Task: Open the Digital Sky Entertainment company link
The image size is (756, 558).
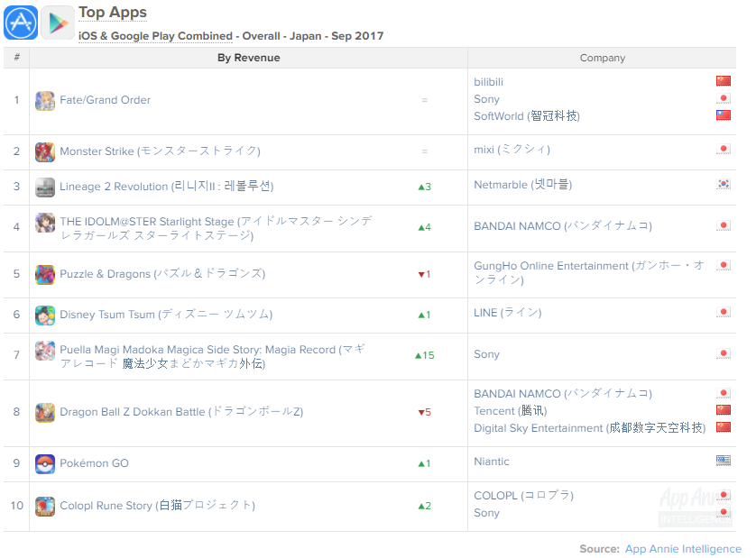Action: point(590,428)
